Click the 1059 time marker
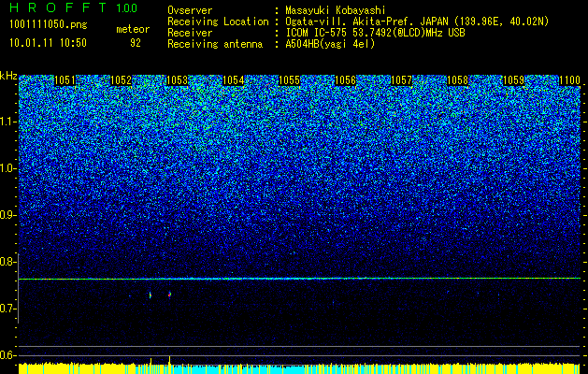The width and height of the screenshot is (588, 374). (513, 80)
